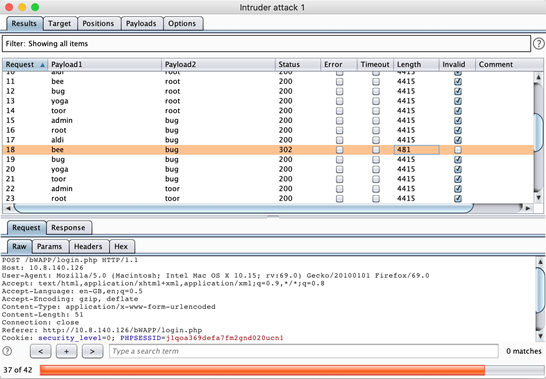Go to the next search match
Image resolution: width=546 pixels, height=379 pixels.
point(92,351)
